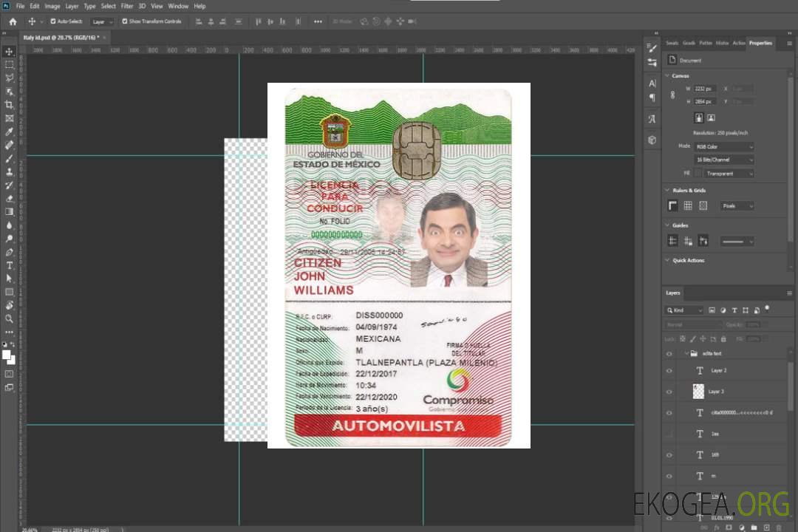Click the foreground/background color swatches
This screenshot has height=532, width=798.
[x=9, y=358]
